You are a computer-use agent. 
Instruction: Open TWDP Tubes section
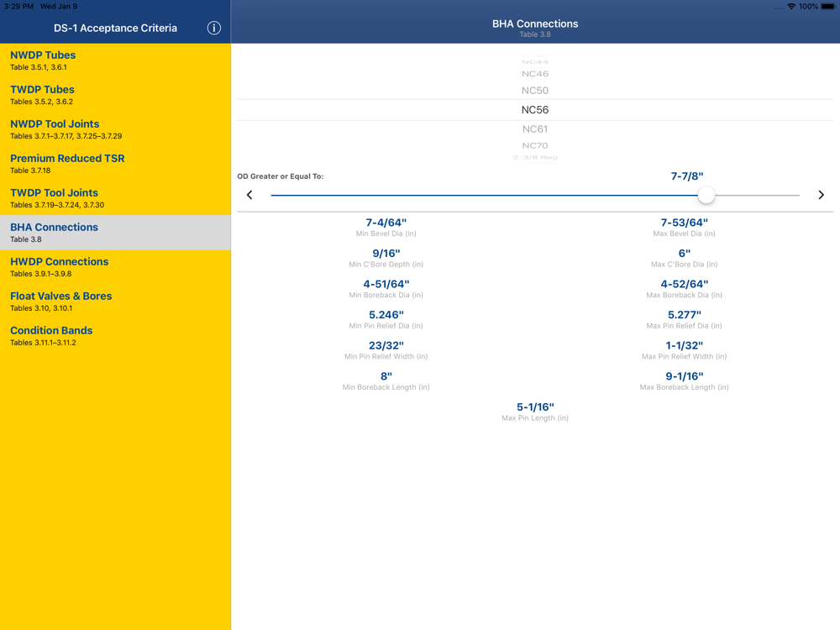(115, 95)
